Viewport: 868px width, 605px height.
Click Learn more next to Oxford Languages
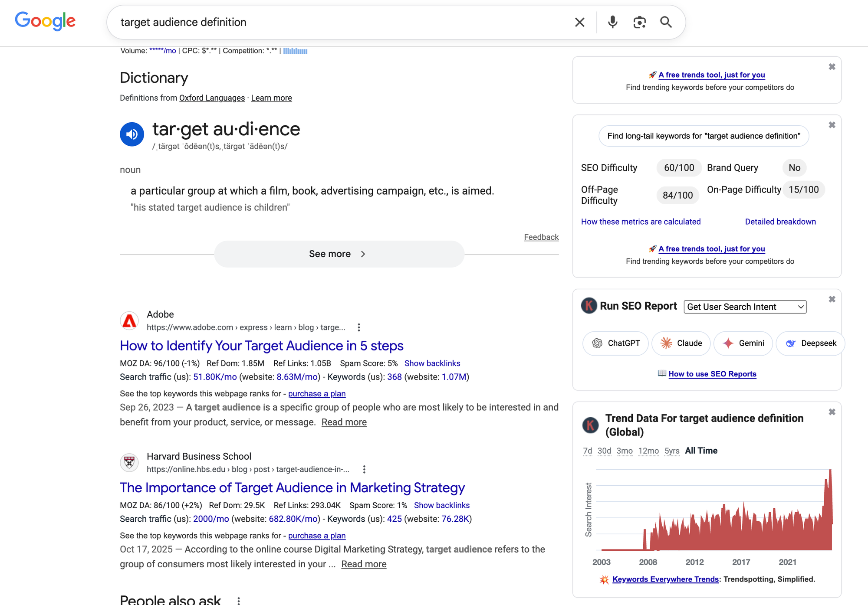271,98
